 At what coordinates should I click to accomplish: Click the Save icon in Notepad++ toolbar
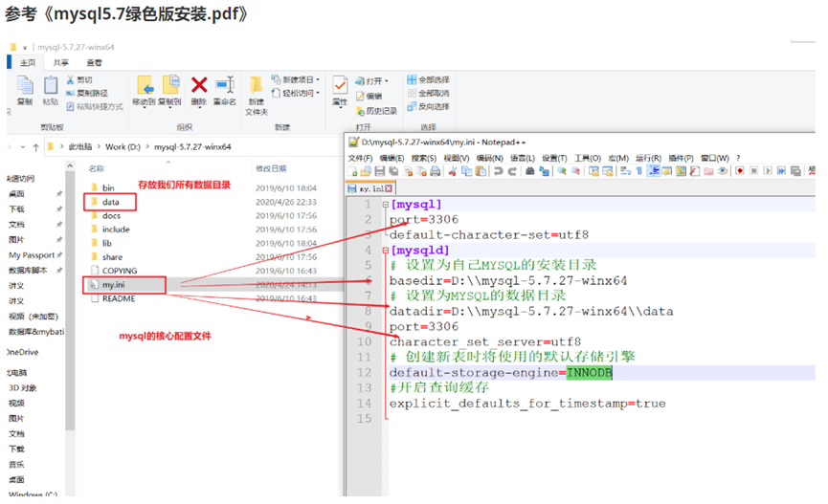click(x=380, y=171)
